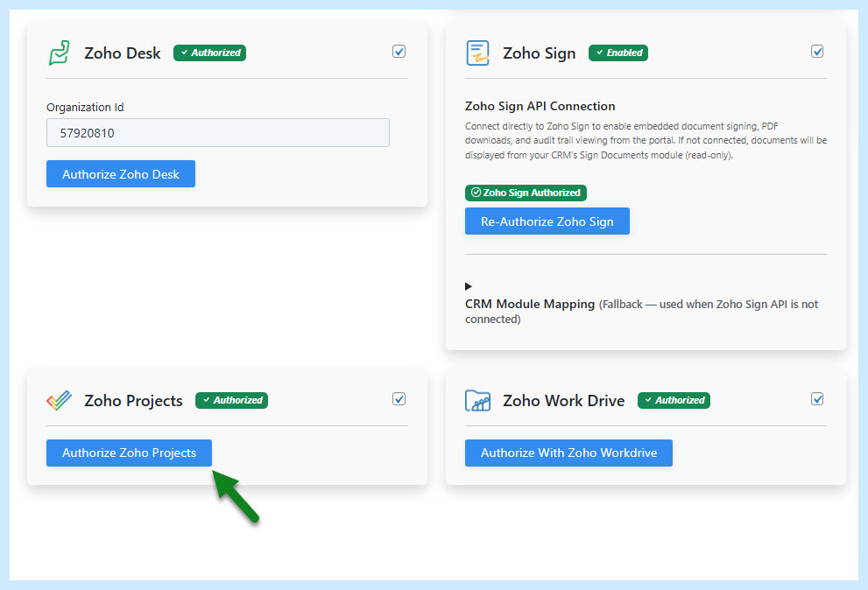Click the Zoho Sign connection description paragraph
This screenshot has width=868, height=590.
click(646, 141)
